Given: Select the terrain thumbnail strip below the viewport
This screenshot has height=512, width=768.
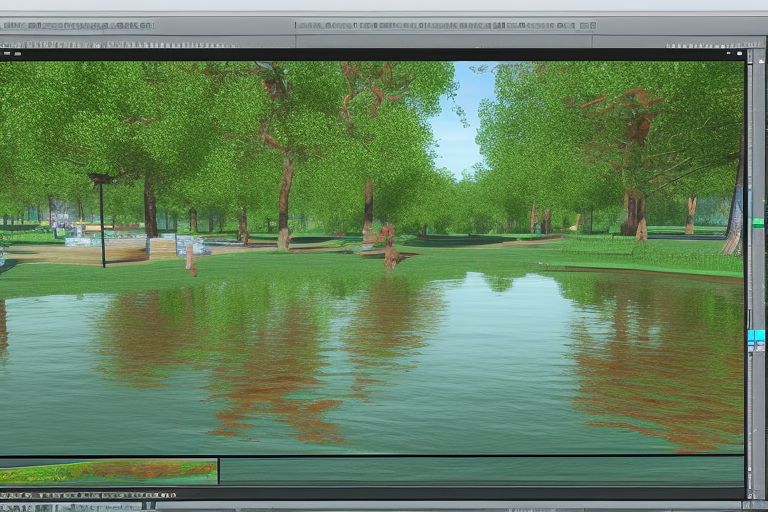Looking at the screenshot, I should [x=108, y=471].
